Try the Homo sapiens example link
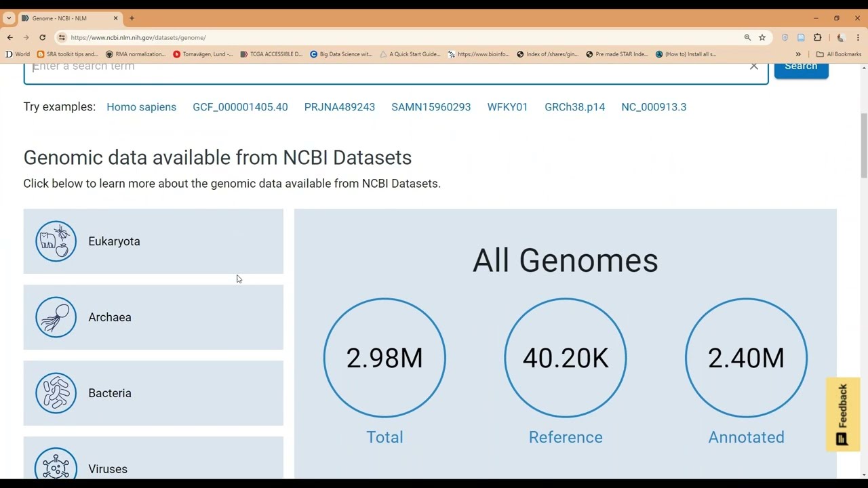 pyautogui.click(x=141, y=107)
